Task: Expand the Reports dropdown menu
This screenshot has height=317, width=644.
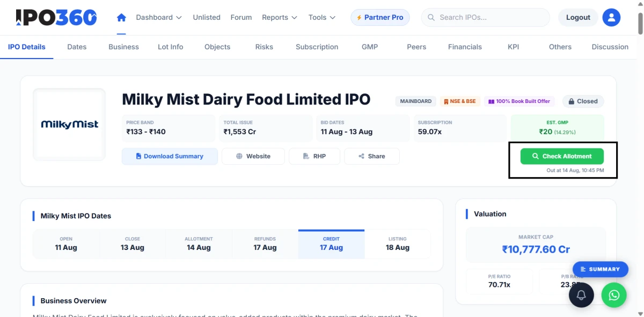Action: [x=280, y=17]
